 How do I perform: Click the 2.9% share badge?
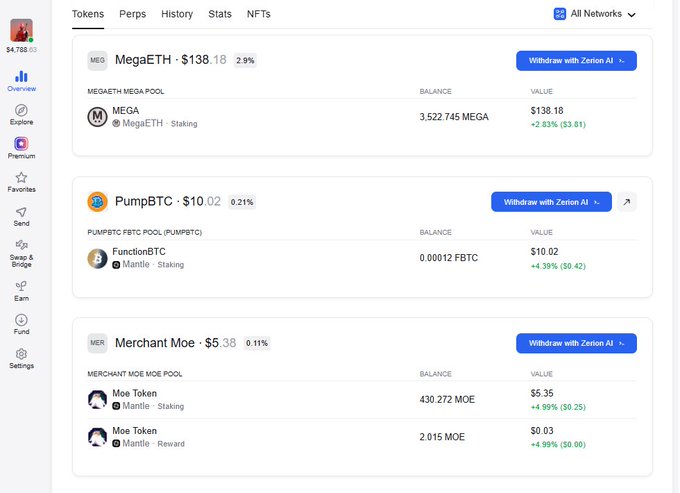pos(245,60)
